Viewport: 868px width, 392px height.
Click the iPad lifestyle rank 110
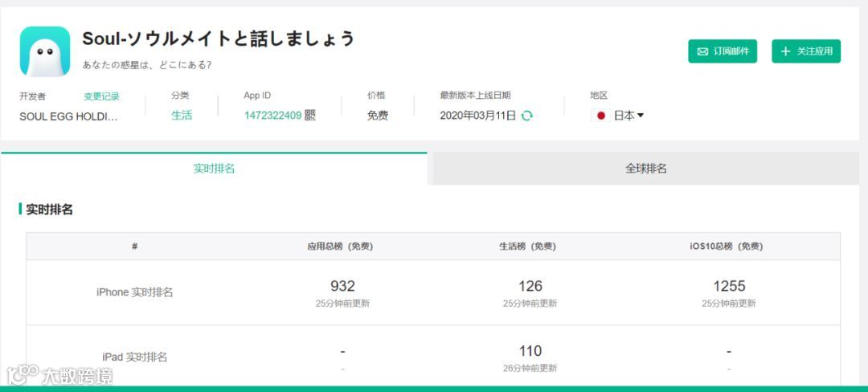pyautogui.click(x=530, y=350)
